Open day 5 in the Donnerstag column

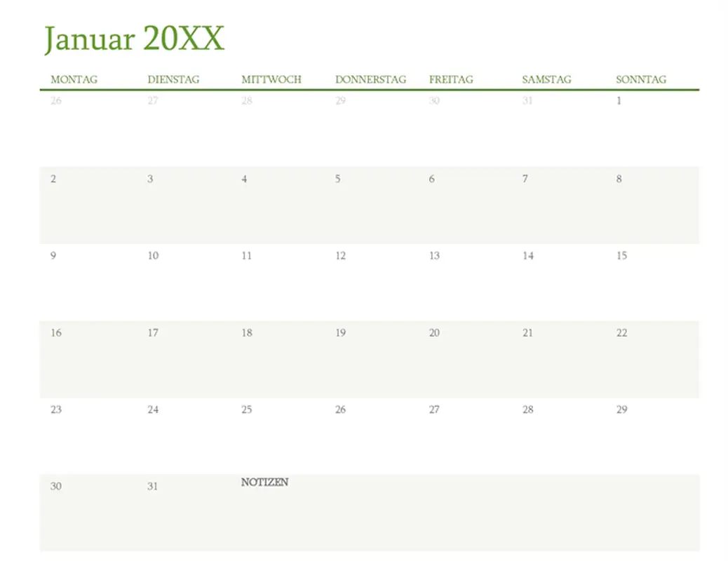pyautogui.click(x=338, y=179)
